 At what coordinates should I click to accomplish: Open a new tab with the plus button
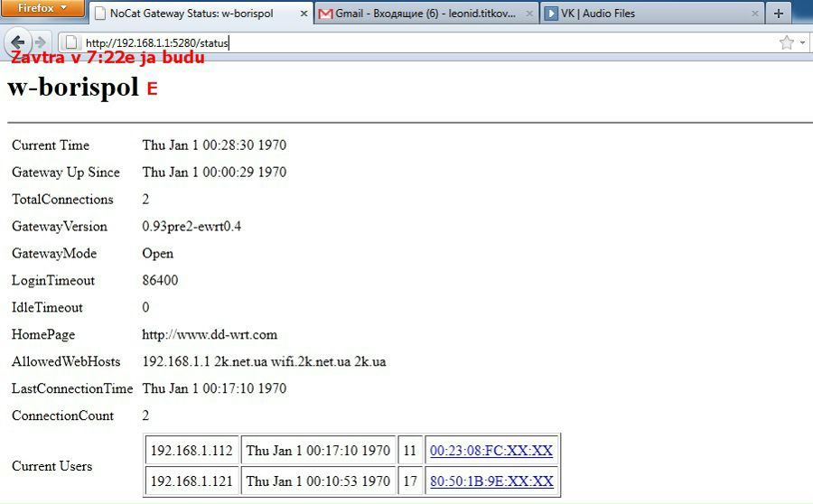coord(779,14)
